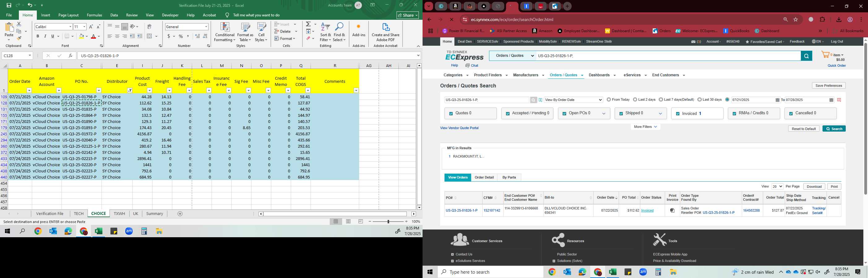
Task: Toggle the Invoiced 1 checkbox
Action: pyautogui.click(x=678, y=114)
